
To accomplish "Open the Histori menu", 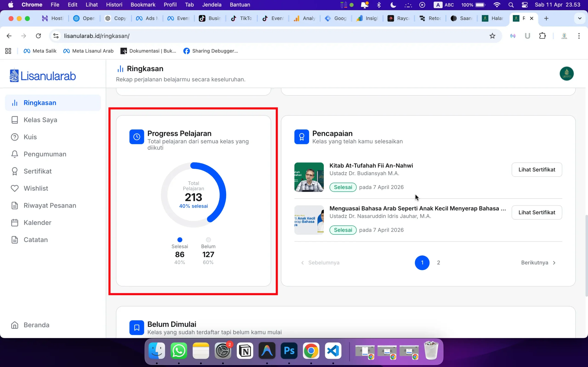I will coord(114,5).
